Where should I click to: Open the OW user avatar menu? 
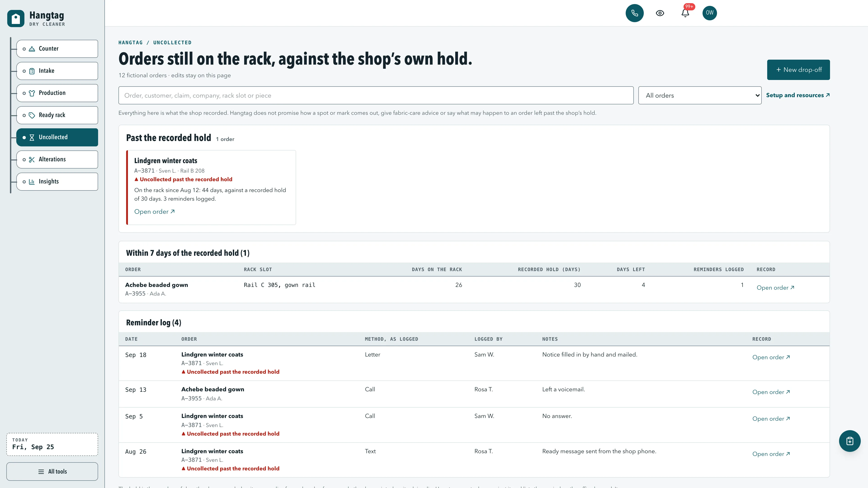coord(710,13)
